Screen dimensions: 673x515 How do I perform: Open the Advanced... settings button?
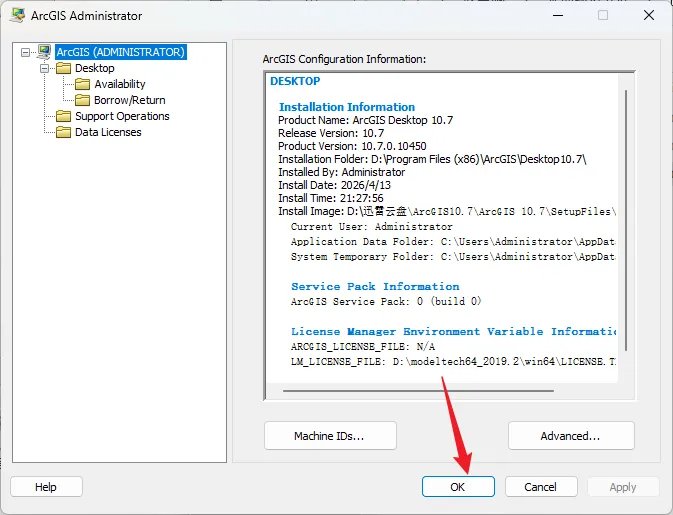click(x=571, y=436)
